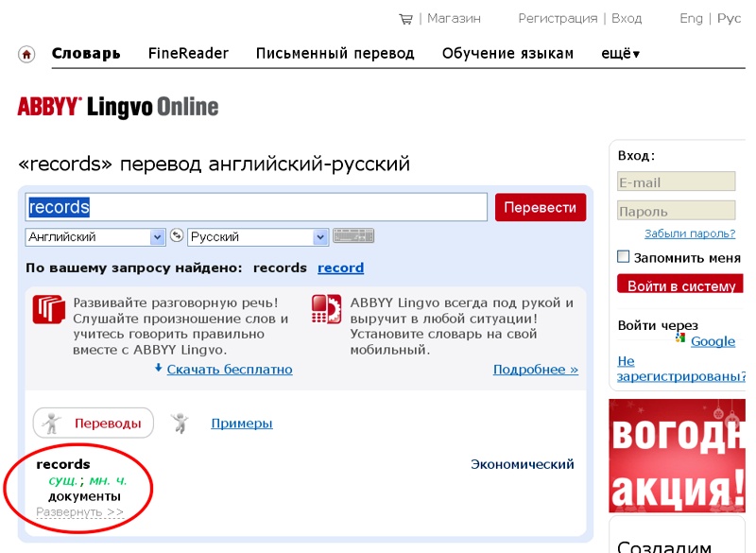Click the New Year акция banner
The width and height of the screenshot is (756, 553).
tap(677, 455)
